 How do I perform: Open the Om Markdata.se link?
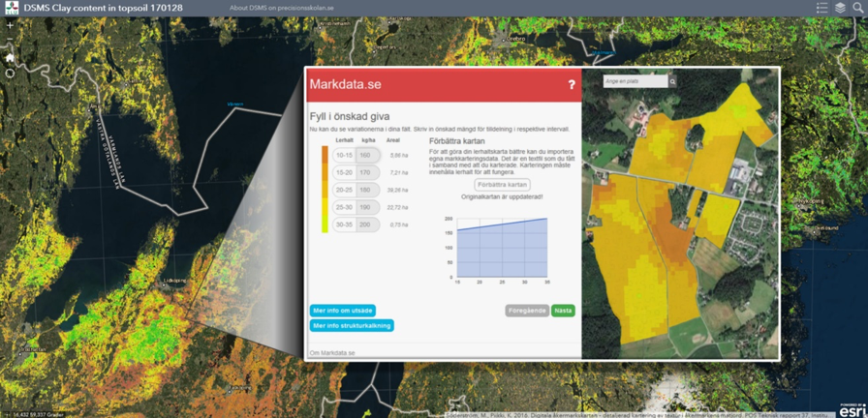click(x=332, y=352)
